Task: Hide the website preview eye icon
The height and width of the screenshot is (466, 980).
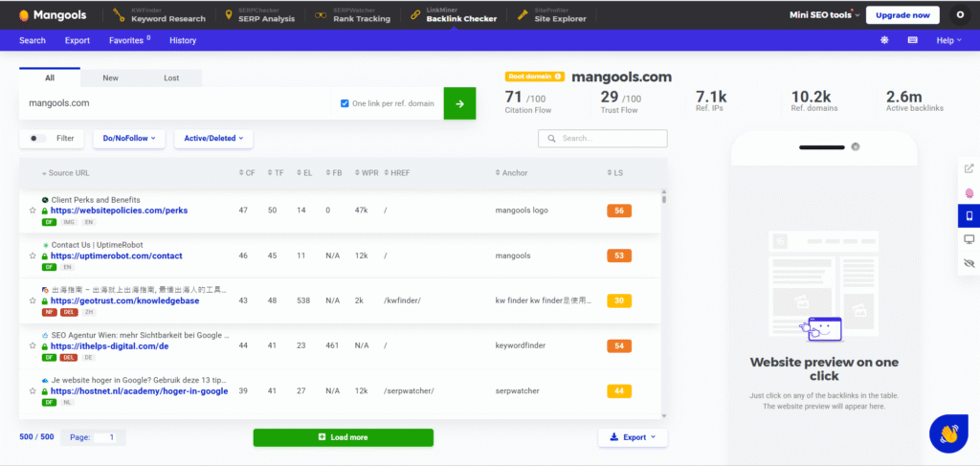Action: point(969,263)
